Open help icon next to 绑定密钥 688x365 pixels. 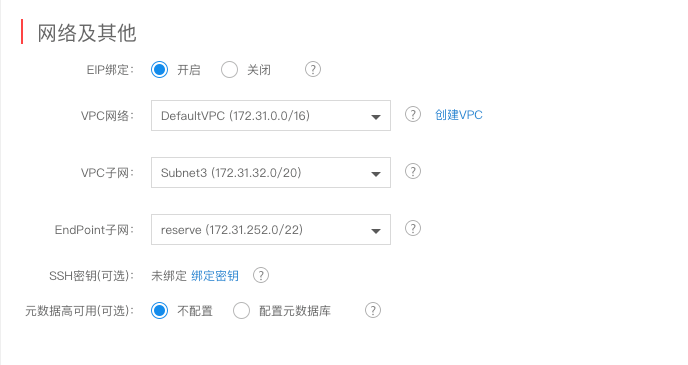(261, 276)
